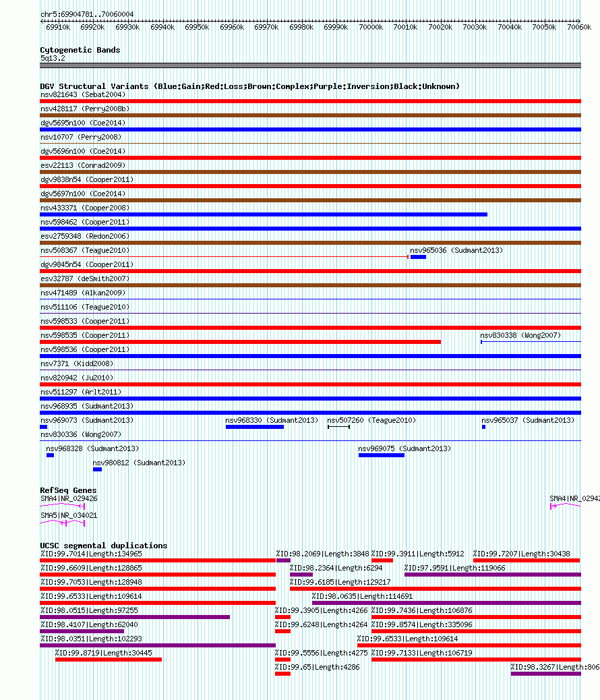This screenshot has width=600, height=700.
Task: Click the %ID:99.8719|Length:30445 red bar
Action: tap(109, 660)
